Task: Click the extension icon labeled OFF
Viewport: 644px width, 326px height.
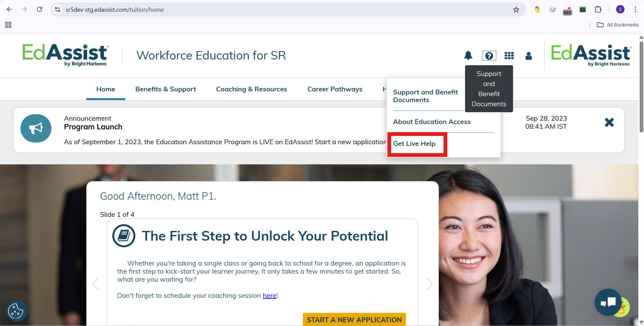Action: pyautogui.click(x=567, y=11)
